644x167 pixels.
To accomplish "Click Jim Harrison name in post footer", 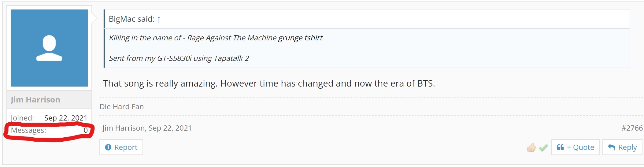I will (x=124, y=128).
